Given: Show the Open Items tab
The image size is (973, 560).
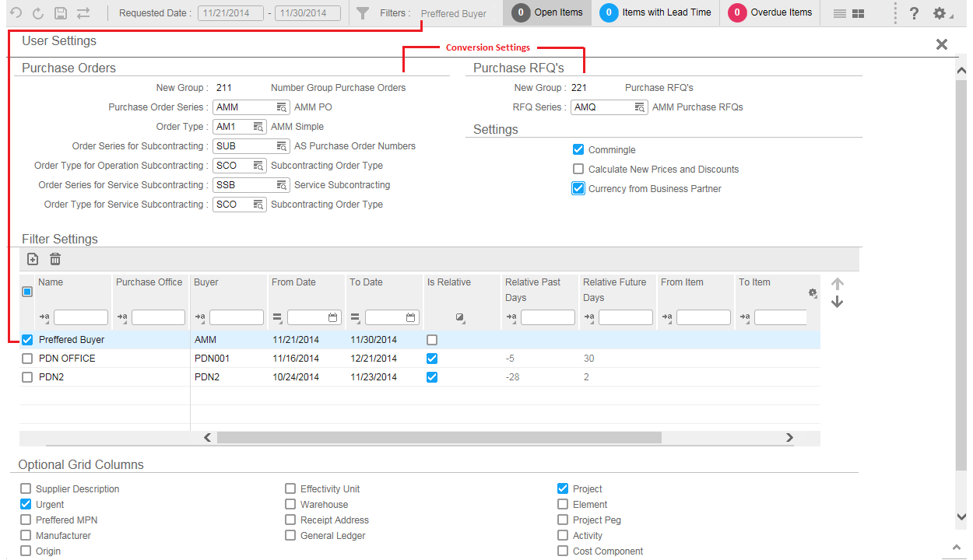Looking at the screenshot, I should (549, 12).
